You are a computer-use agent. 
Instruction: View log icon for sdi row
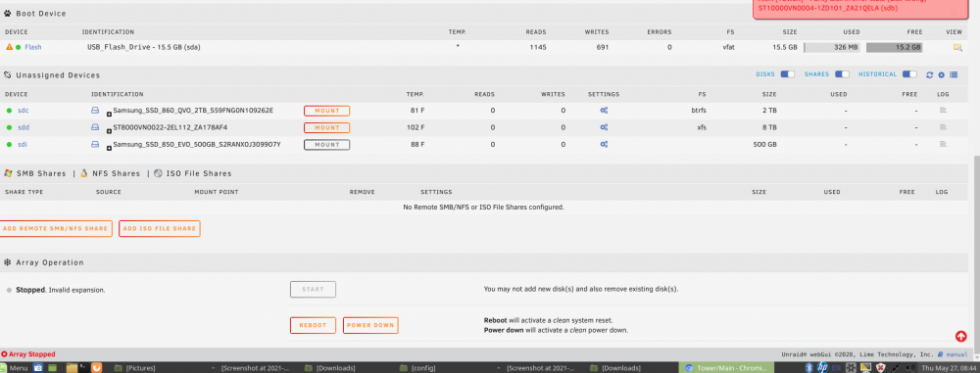coord(943,144)
